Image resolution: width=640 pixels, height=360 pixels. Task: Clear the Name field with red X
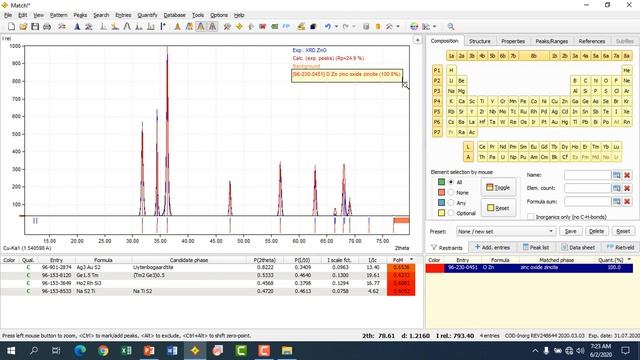[x=627, y=175]
